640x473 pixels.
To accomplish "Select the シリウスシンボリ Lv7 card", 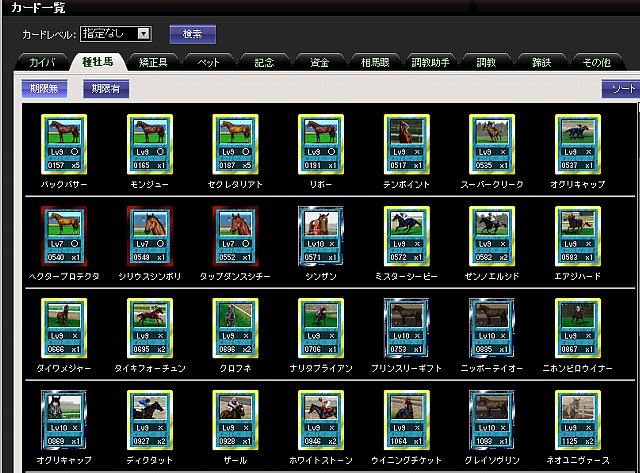I will 150,236.
